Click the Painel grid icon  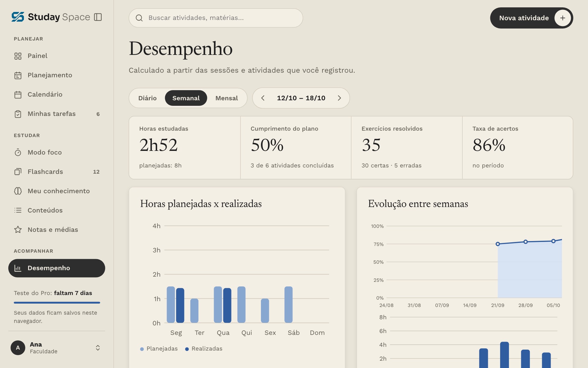click(18, 56)
